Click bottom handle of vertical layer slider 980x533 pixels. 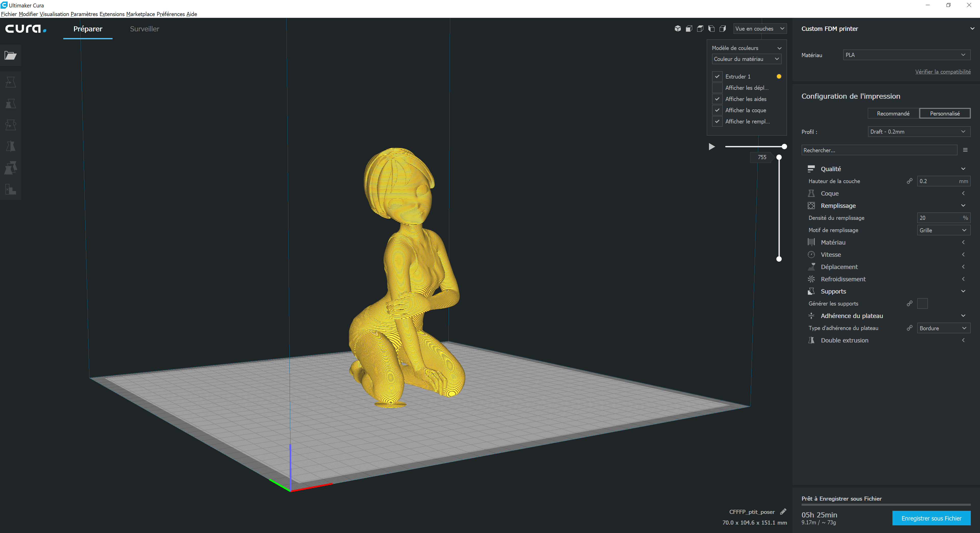click(x=779, y=259)
